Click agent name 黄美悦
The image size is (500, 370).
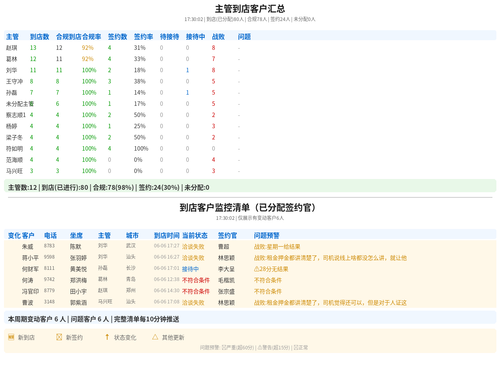click(x=78, y=269)
